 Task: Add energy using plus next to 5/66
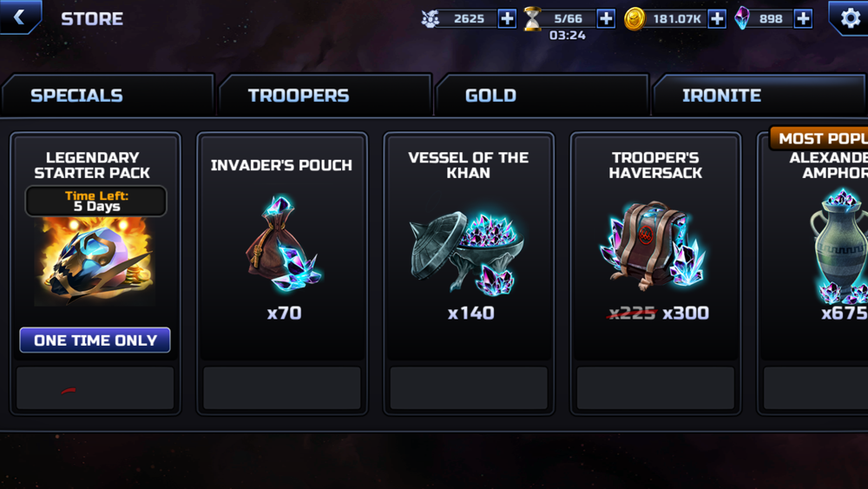pos(606,19)
